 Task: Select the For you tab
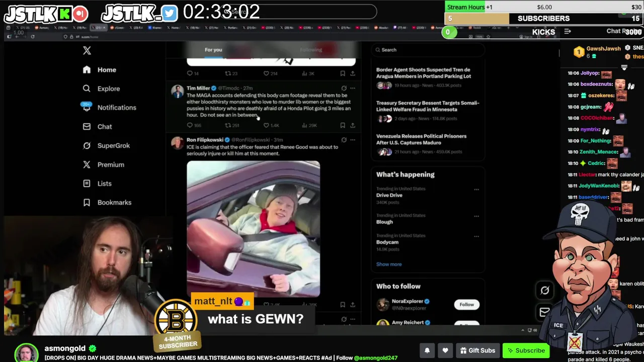coord(213,50)
